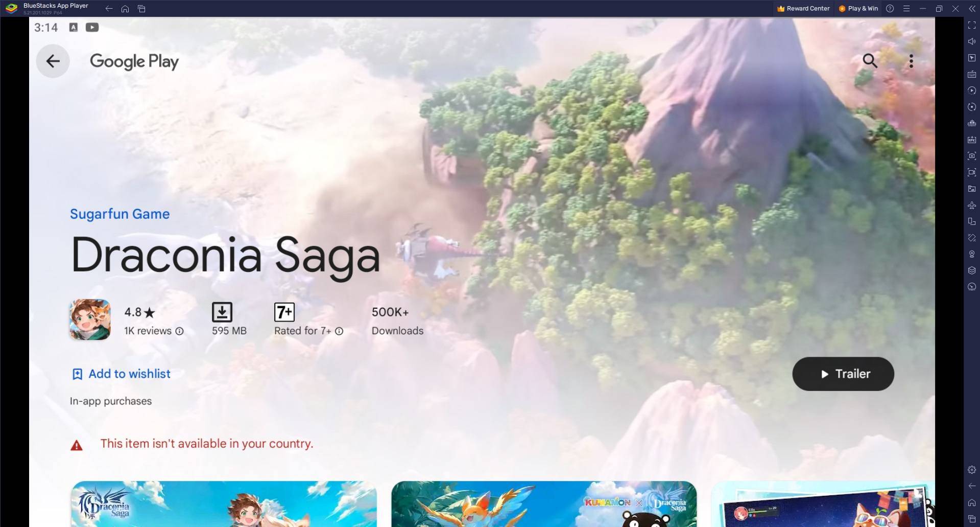Play the Draconia Saga trailer

pos(842,374)
